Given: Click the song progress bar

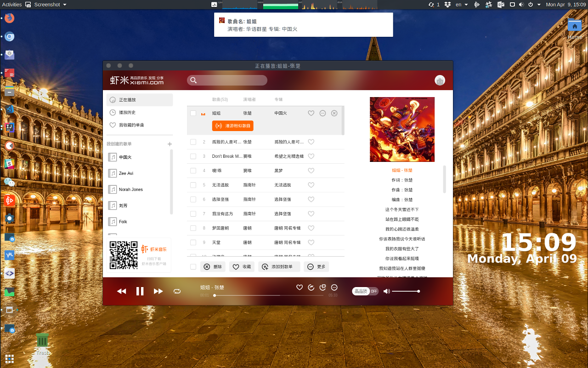Looking at the screenshot, I should tap(269, 295).
